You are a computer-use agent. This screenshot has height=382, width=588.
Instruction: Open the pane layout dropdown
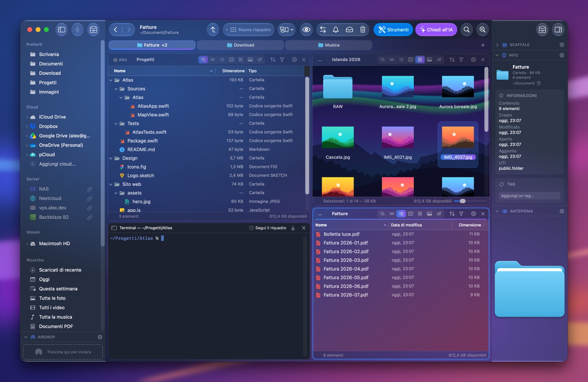coord(287,30)
